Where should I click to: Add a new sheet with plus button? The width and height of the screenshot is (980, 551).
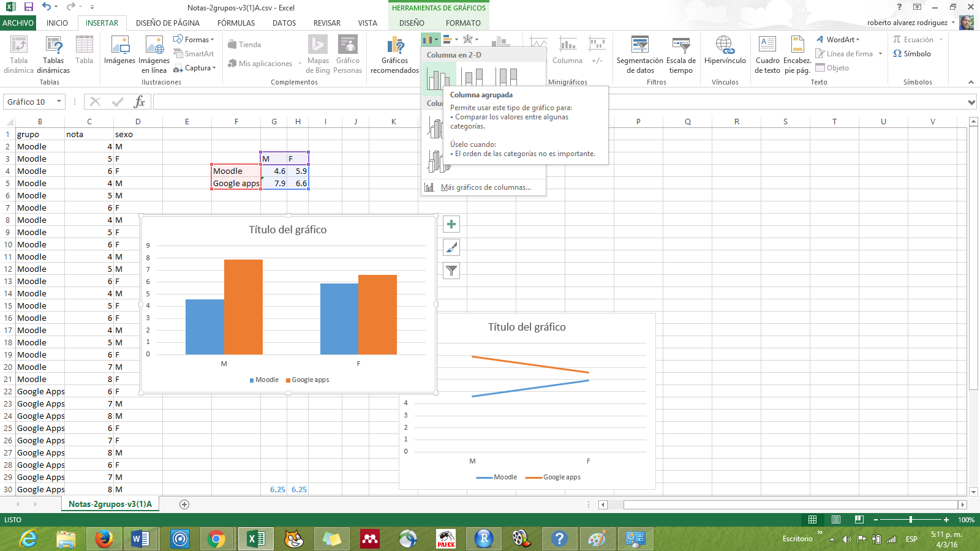pyautogui.click(x=184, y=504)
